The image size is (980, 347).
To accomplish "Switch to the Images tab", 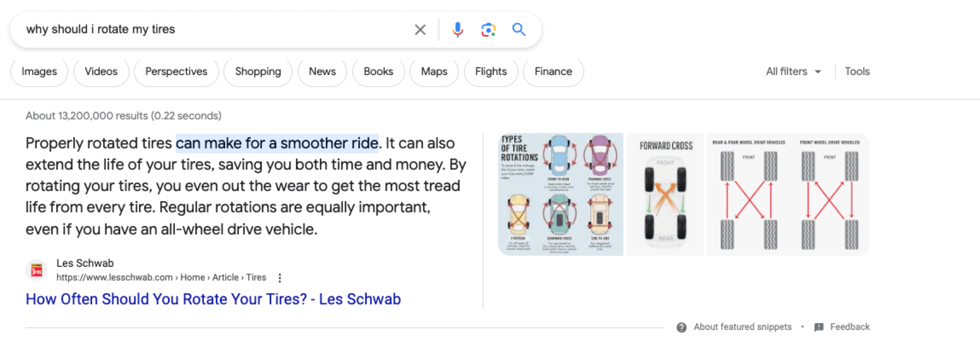I will click(39, 72).
